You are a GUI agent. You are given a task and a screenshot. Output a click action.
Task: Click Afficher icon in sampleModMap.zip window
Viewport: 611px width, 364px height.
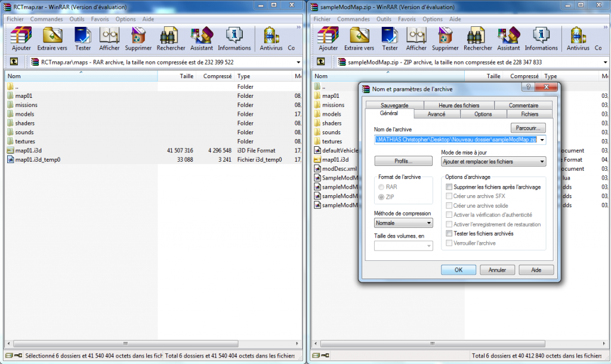click(416, 39)
